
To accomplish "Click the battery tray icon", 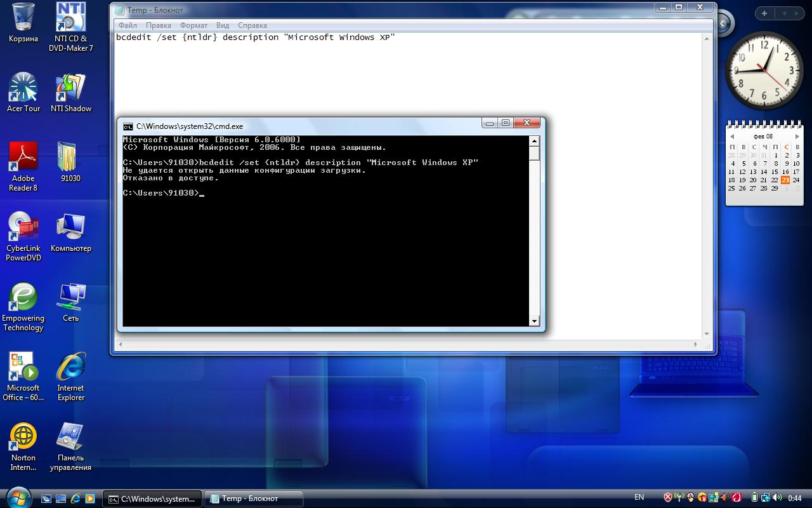I will pos(755,498).
